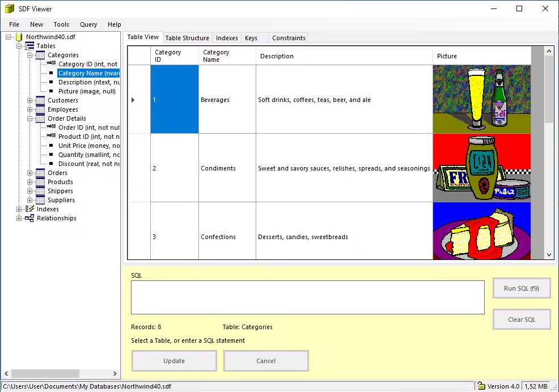The image size is (559, 392).
Task: Click inside the SQL statement text box
Action: click(x=307, y=297)
